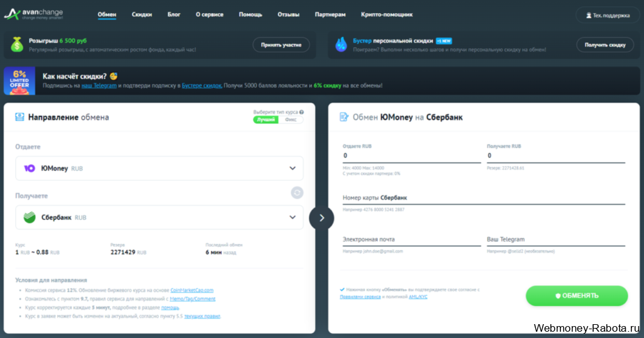644x338 pixels.
Task: Expand the Сбербанк RUB dropdown
Action: (x=159, y=217)
